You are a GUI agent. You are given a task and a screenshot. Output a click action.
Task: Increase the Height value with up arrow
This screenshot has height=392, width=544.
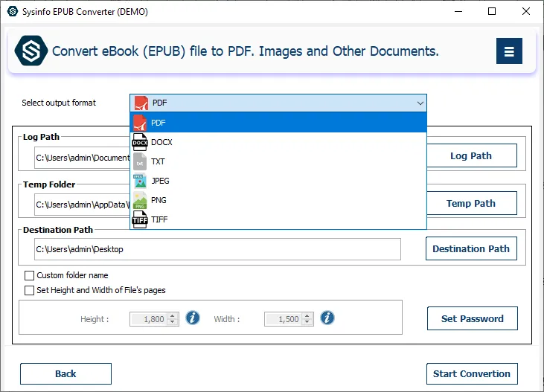pyautogui.click(x=173, y=316)
